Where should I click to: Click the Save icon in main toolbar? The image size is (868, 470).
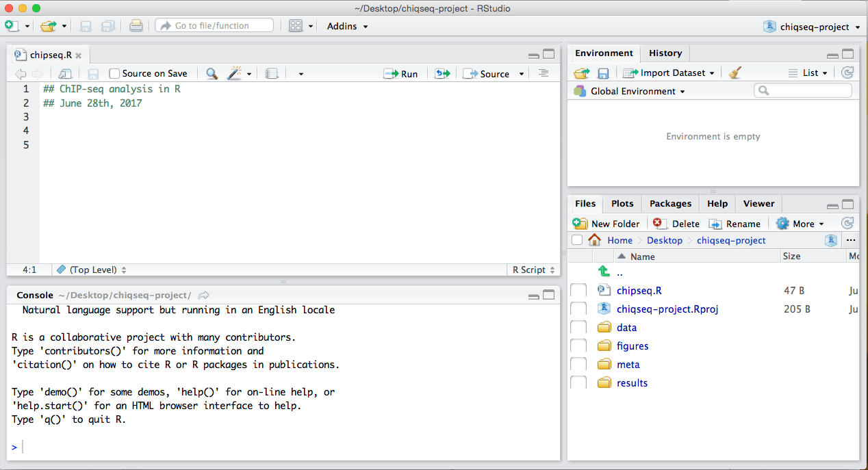pos(86,26)
